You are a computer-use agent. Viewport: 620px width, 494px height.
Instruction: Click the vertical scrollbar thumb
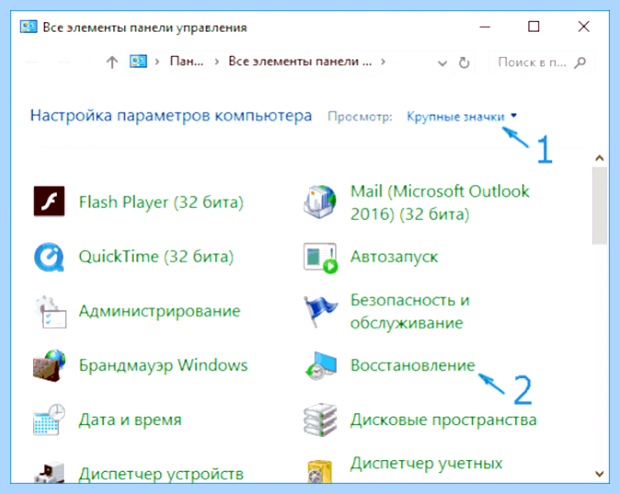click(x=599, y=206)
